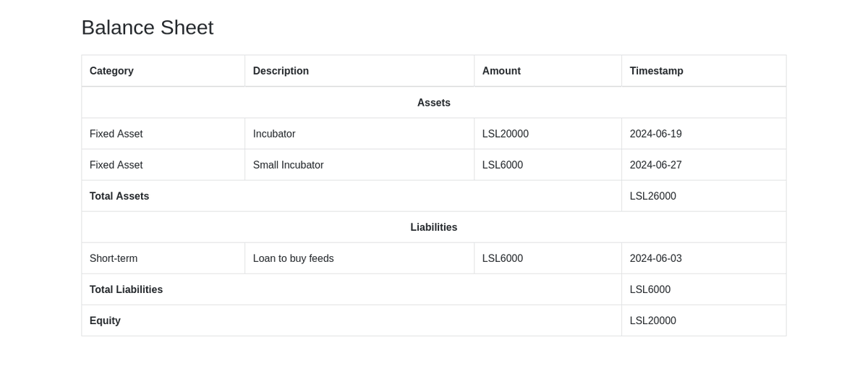Select the LSL20000 amount for Incubator
This screenshot has height=382, width=868.
click(505, 134)
